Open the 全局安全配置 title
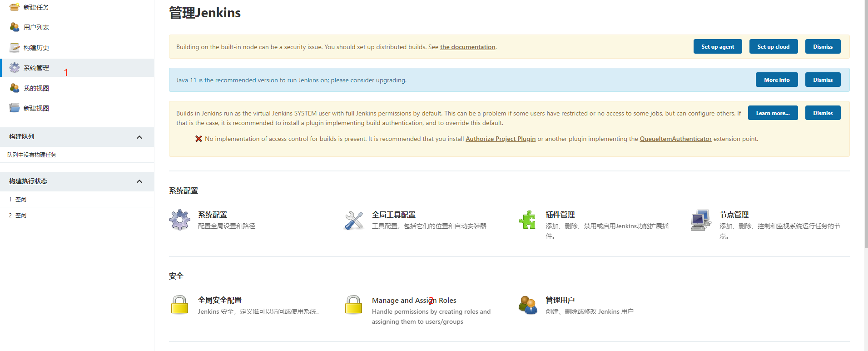Screen dimensions: 868x351 [220, 300]
